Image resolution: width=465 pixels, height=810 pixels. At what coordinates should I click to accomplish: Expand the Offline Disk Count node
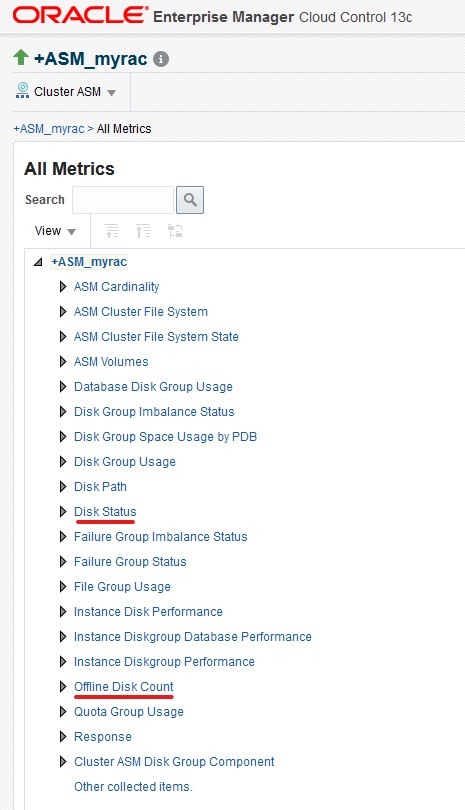tap(63, 687)
